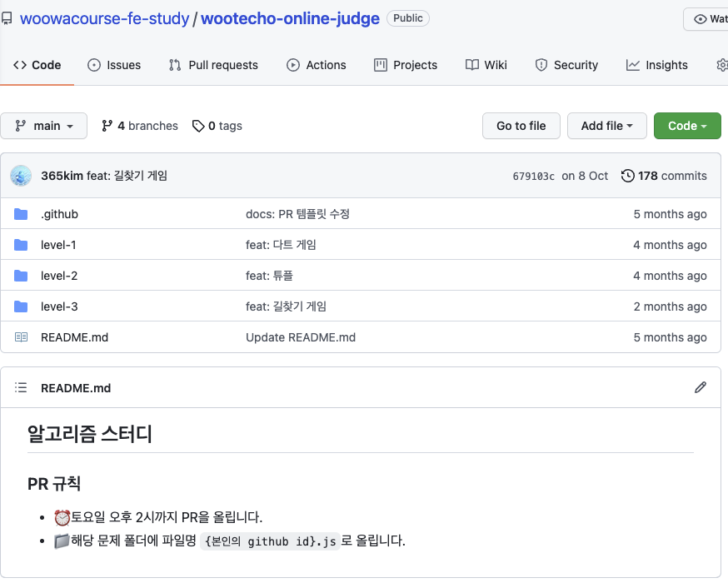Click the level-3 folder icon
728x588 pixels.
pyautogui.click(x=21, y=306)
